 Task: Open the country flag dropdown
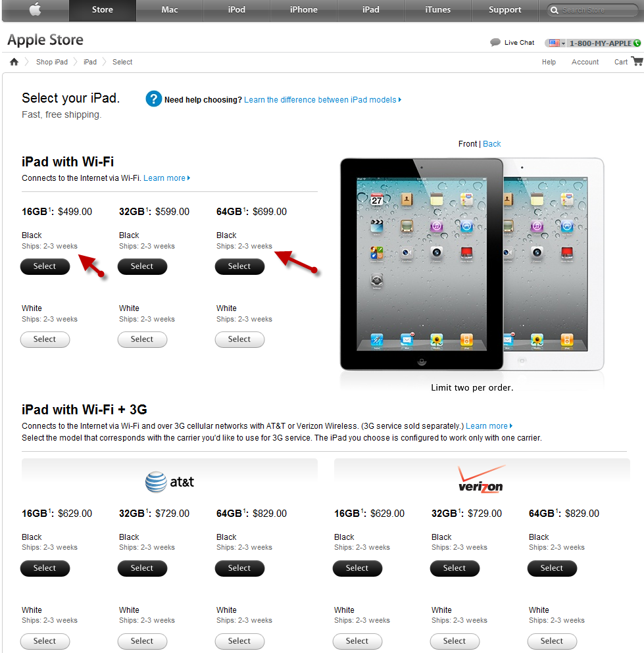coord(557,43)
